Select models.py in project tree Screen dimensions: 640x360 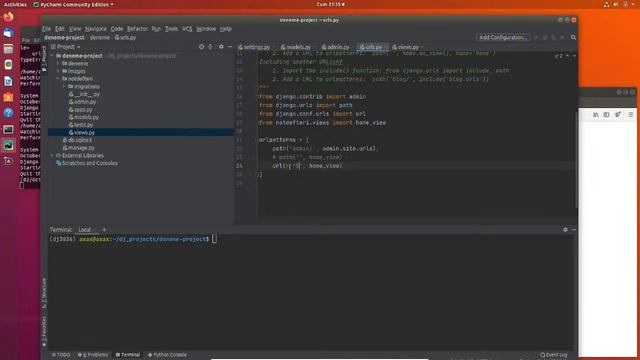(x=84, y=117)
